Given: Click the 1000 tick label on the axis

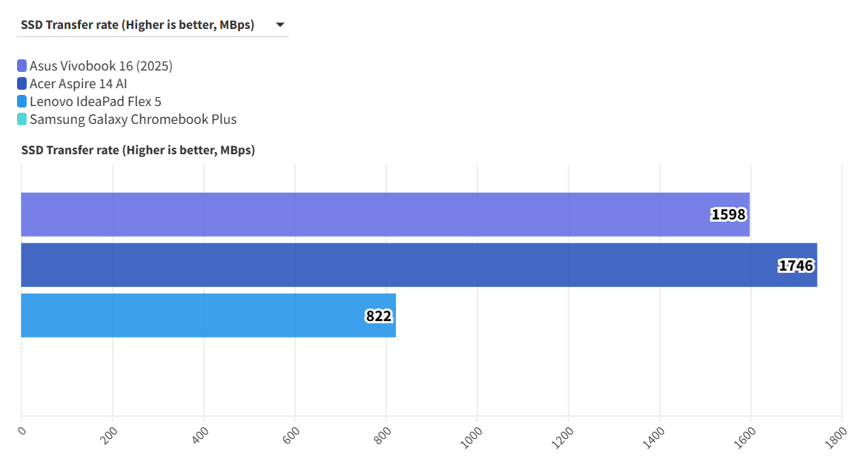Looking at the screenshot, I should click(x=470, y=435).
